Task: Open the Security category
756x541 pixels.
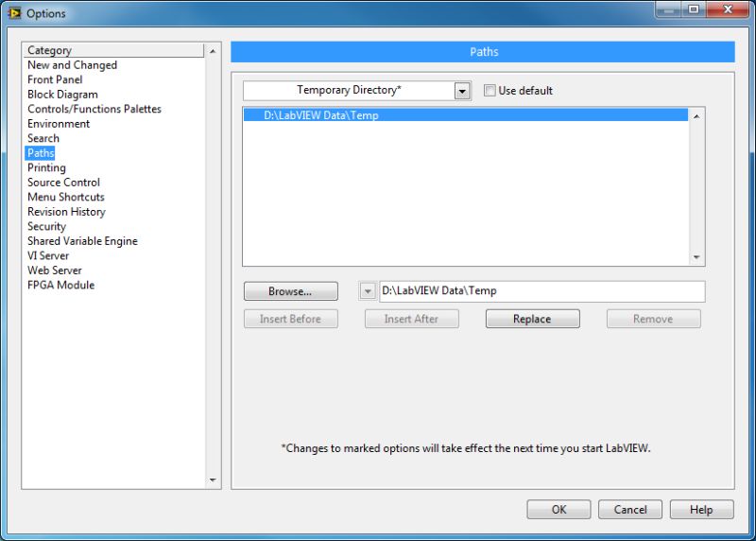Action: pyautogui.click(x=46, y=226)
